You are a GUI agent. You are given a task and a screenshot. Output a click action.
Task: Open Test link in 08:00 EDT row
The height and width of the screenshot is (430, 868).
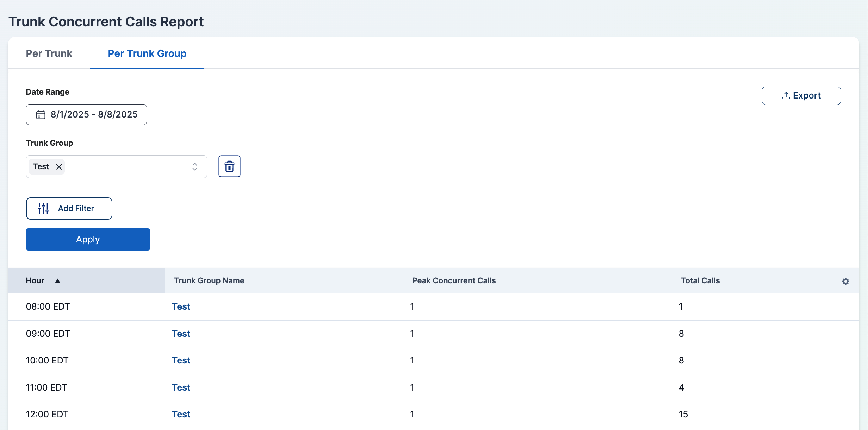click(181, 306)
